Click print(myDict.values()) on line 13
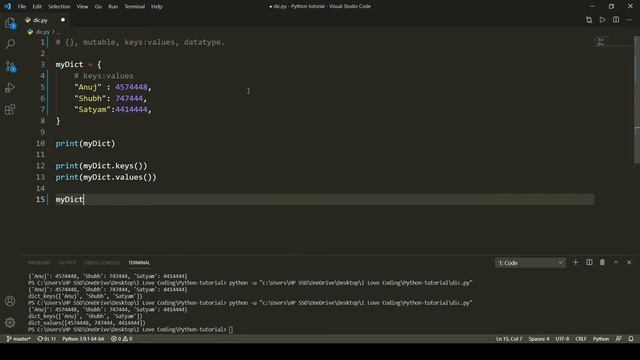Image resolution: width=640 pixels, height=360 pixels. tap(106, 177)
